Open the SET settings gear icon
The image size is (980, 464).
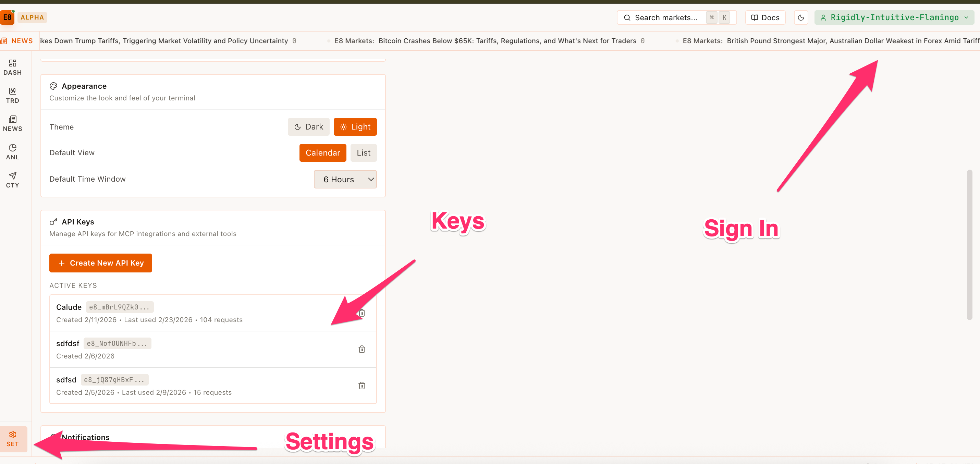pyautogui.click(x=13, y=439)
